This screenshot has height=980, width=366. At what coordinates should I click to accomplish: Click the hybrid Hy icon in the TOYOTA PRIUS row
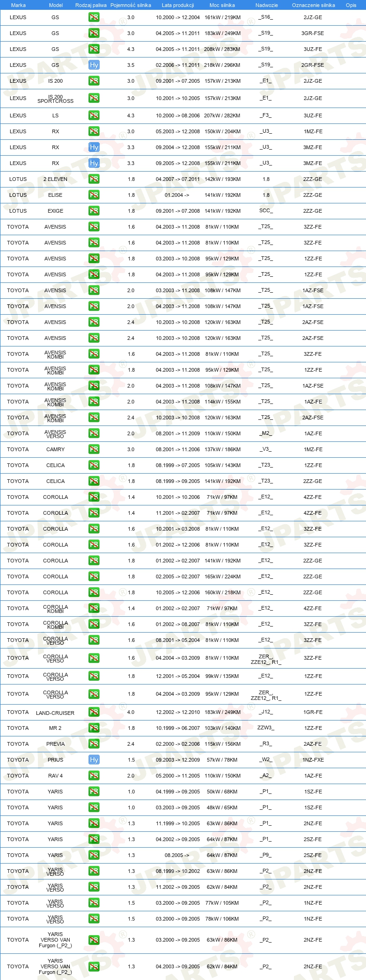click(x=94, y=760)
